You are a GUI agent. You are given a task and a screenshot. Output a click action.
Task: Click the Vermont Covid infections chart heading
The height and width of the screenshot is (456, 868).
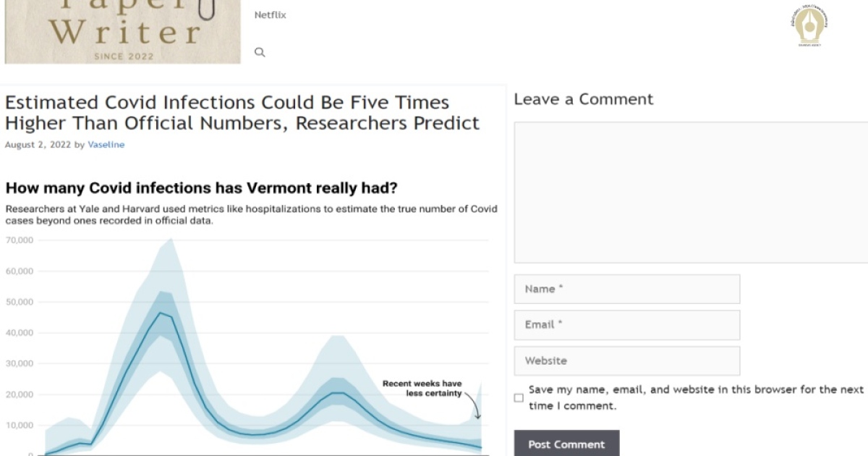click(202, 188)
